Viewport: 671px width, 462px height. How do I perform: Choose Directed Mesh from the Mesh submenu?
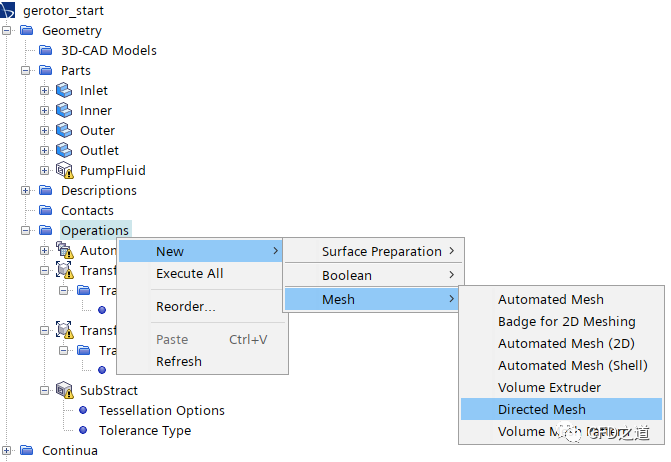541,409
